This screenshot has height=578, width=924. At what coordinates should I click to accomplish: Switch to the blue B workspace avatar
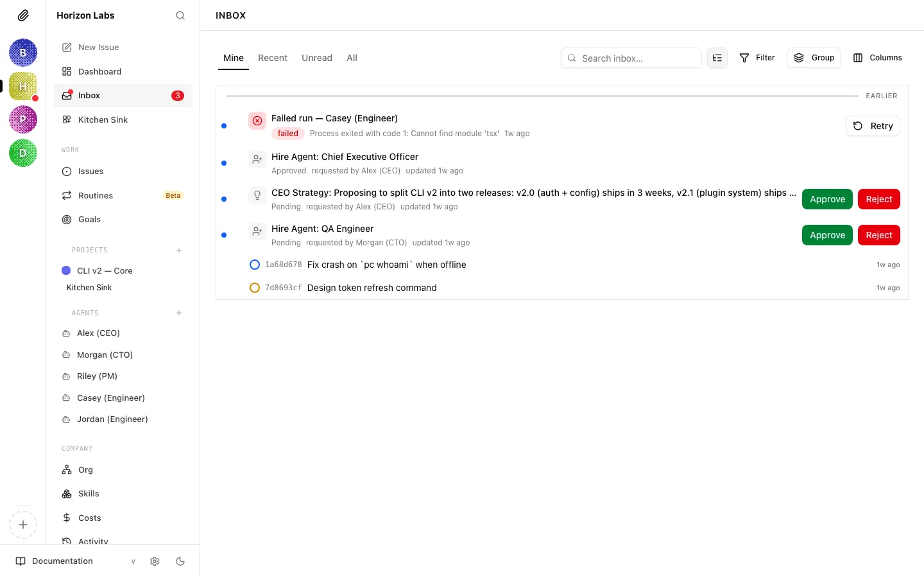click(x=23, y=53)
